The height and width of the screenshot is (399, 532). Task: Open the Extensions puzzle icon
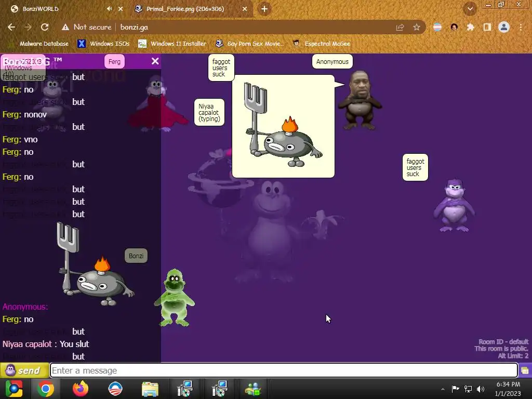470,27
